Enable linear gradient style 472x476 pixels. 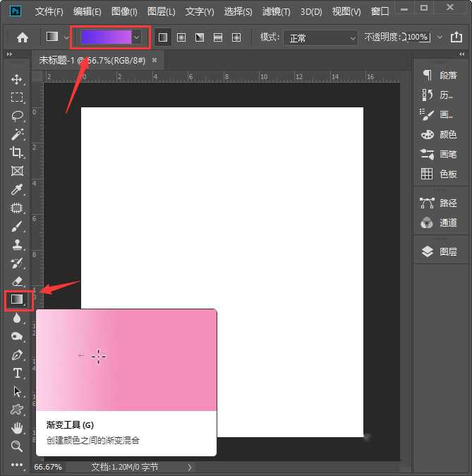(163, 37)
